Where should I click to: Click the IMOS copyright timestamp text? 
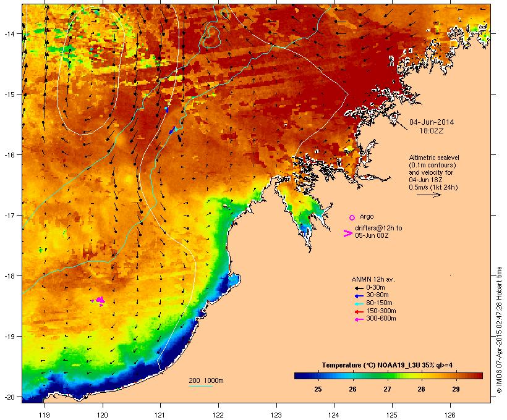click(500, 330)
